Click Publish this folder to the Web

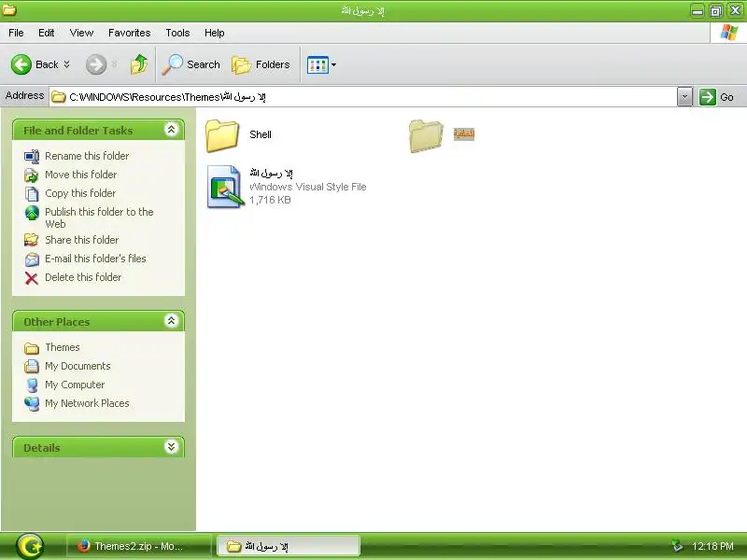click(99, 217)
